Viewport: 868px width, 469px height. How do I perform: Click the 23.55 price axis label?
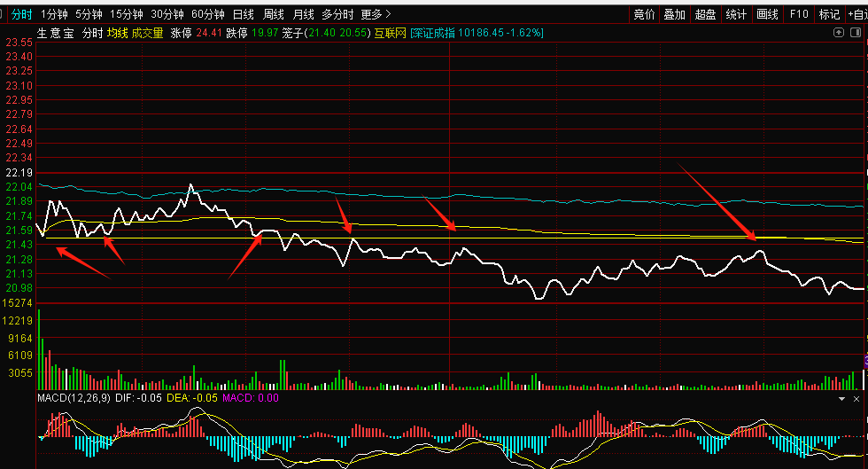tap(19, 43)
